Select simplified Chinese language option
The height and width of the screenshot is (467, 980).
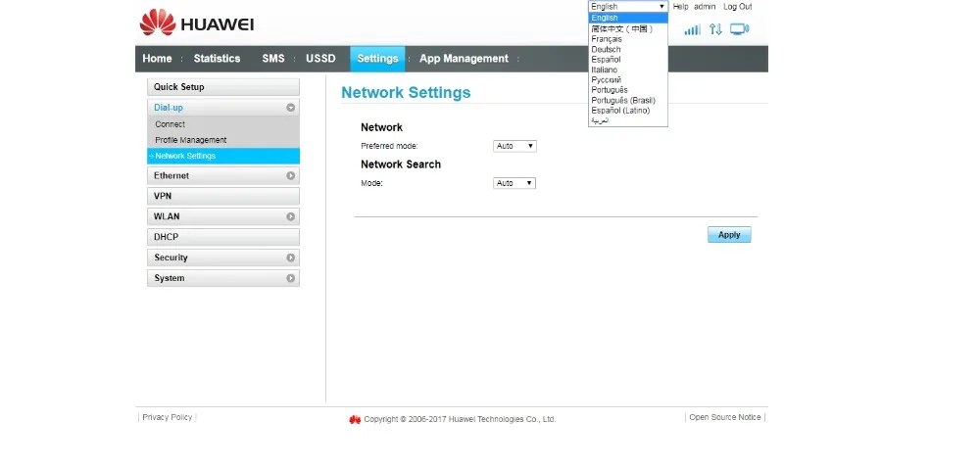click(628, 28)
